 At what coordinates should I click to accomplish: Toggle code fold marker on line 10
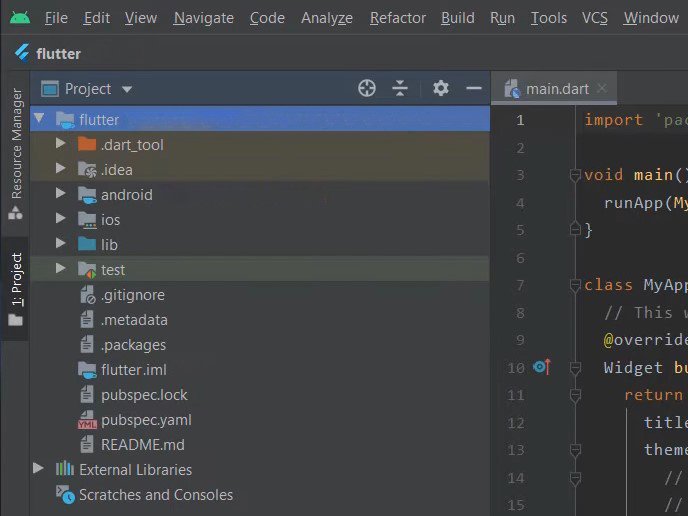point(575,368)
